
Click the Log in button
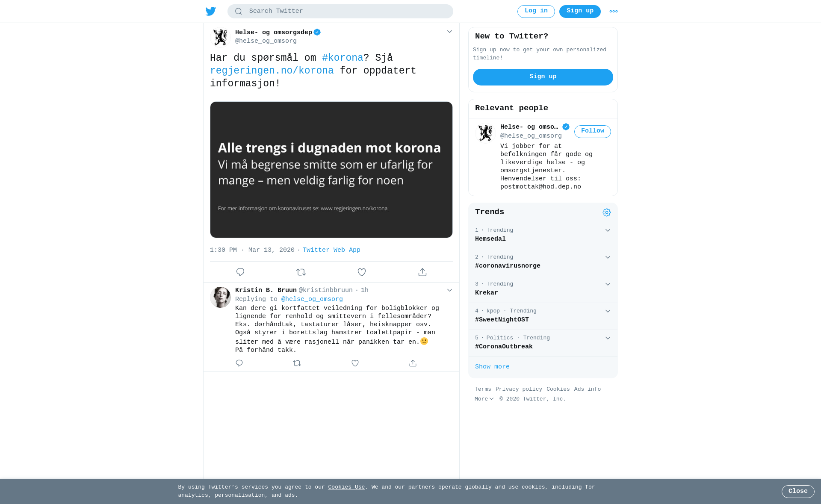[x=536, y=12]
